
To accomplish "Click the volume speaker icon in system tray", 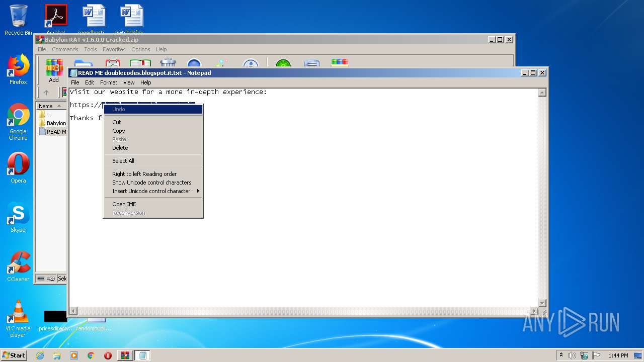I will click(572, 355).
